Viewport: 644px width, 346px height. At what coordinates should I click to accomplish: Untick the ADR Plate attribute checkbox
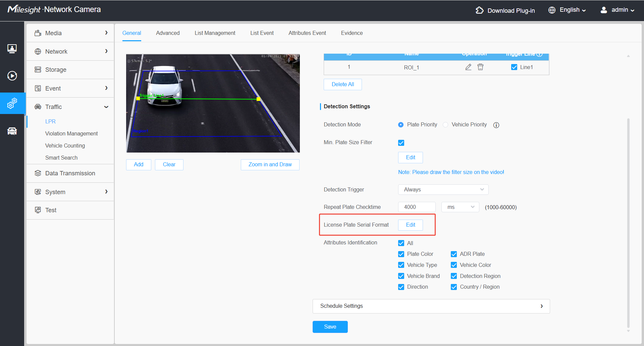point(454,254)
